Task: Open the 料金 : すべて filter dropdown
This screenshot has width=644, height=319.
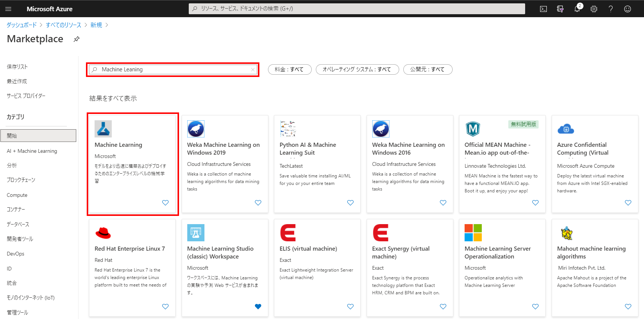Action: [290, 69]
